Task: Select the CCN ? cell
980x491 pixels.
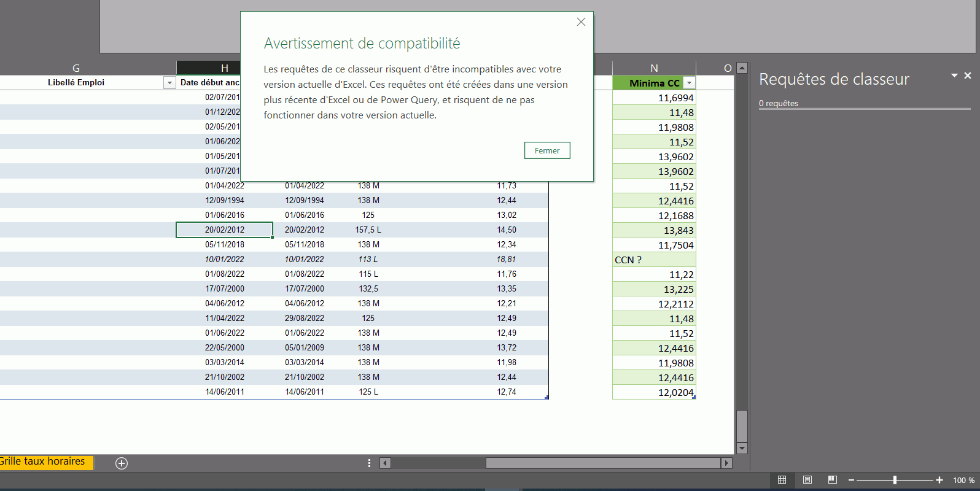Action: tap(653, 260)
